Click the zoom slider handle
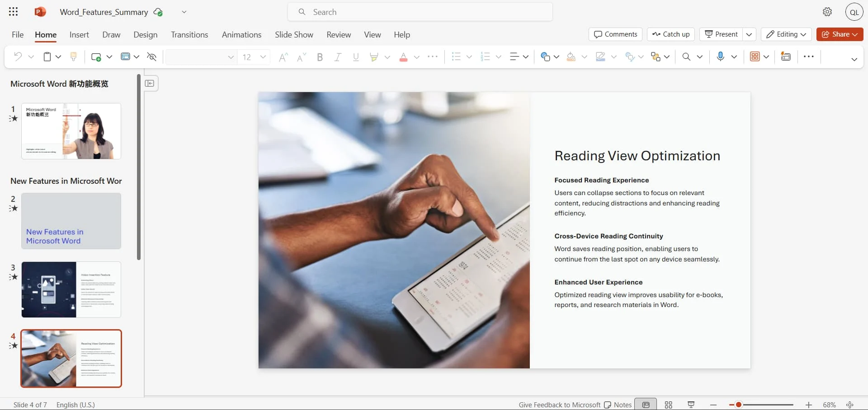The height and width of the screenshot is (410, 868). click(x=738, y=405)
